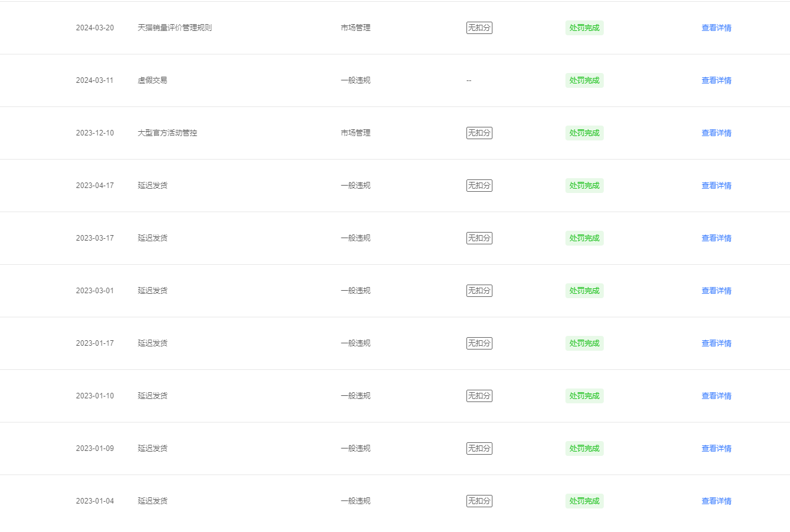Click the 处罚完成 badge on the 2023-01-09 row
Screen dimensions: 790x532
click(x=585, y=448)
